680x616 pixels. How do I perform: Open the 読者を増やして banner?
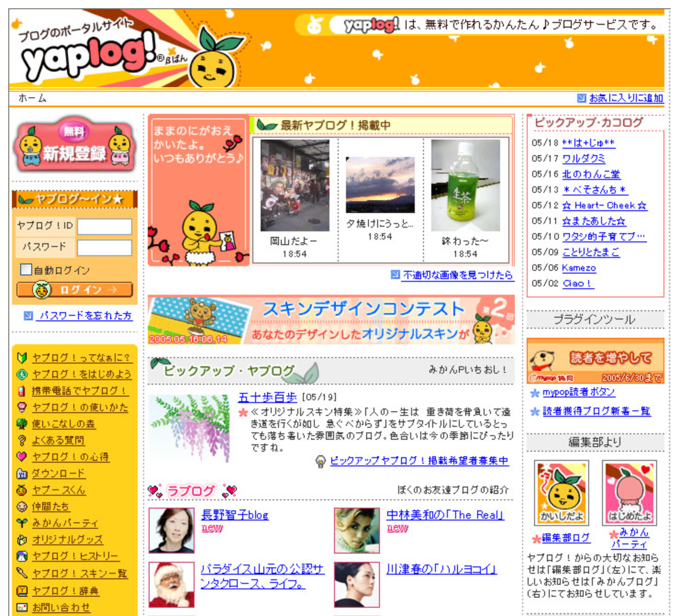point(595,361)
